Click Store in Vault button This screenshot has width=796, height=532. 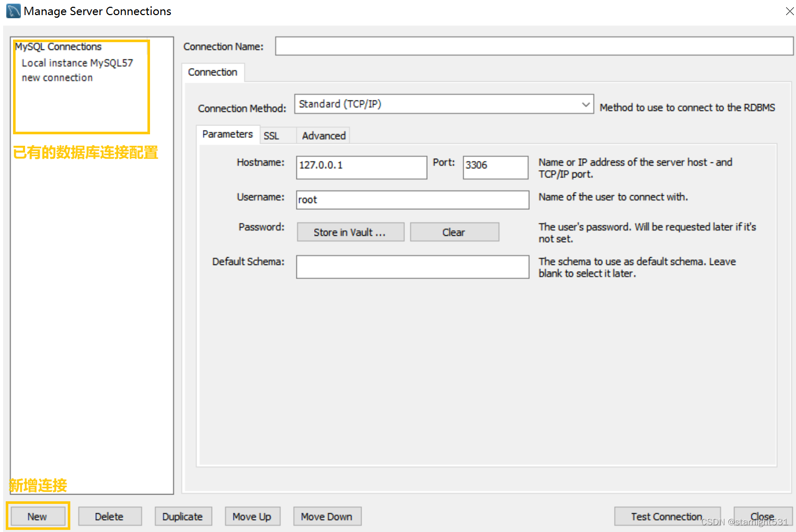point(350,232)
